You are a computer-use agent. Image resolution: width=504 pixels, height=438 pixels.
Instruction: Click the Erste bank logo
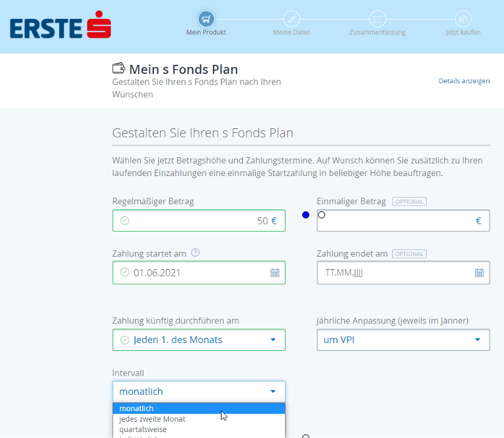click(x=60, y=25)
